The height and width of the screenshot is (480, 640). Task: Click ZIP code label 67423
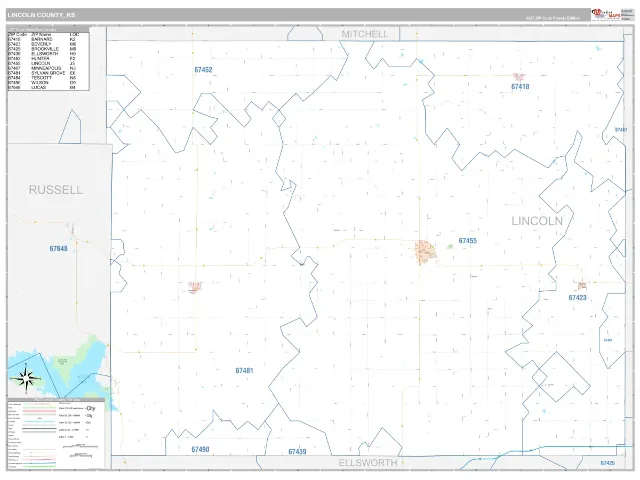(577, 298)
